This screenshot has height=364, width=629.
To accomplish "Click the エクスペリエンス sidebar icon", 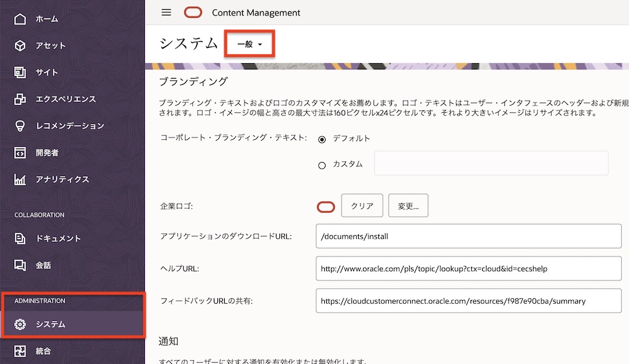I will point(20,99).
